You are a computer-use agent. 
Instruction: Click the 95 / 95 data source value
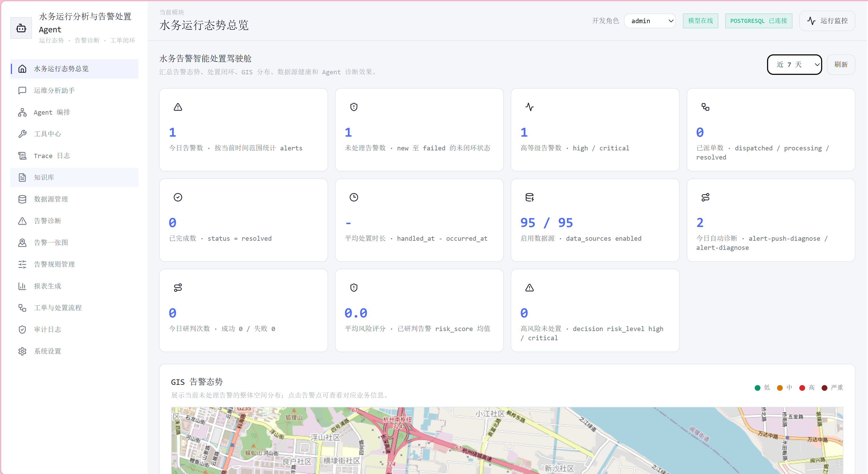pyautogui.click(x=546, y=222)
